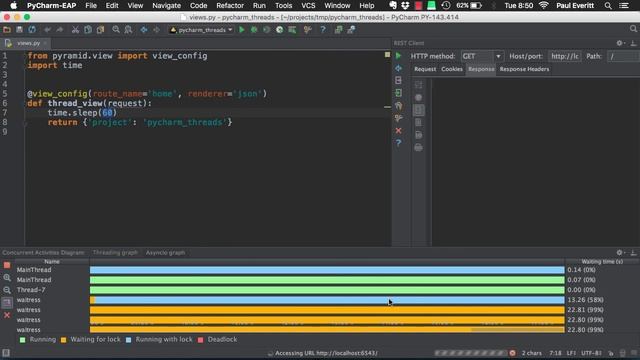Click Wi-Fi icon in menu bar
Image resolution: width=640 pixels, height=360 pixels.
[544, 6]
